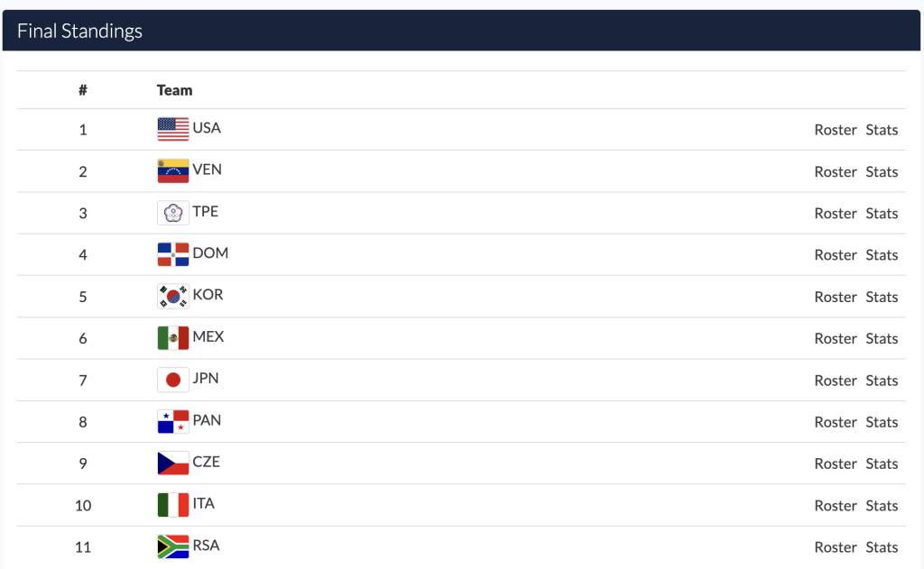View Stats for DOM team
The image size is (924, 569).
point(882,255)
